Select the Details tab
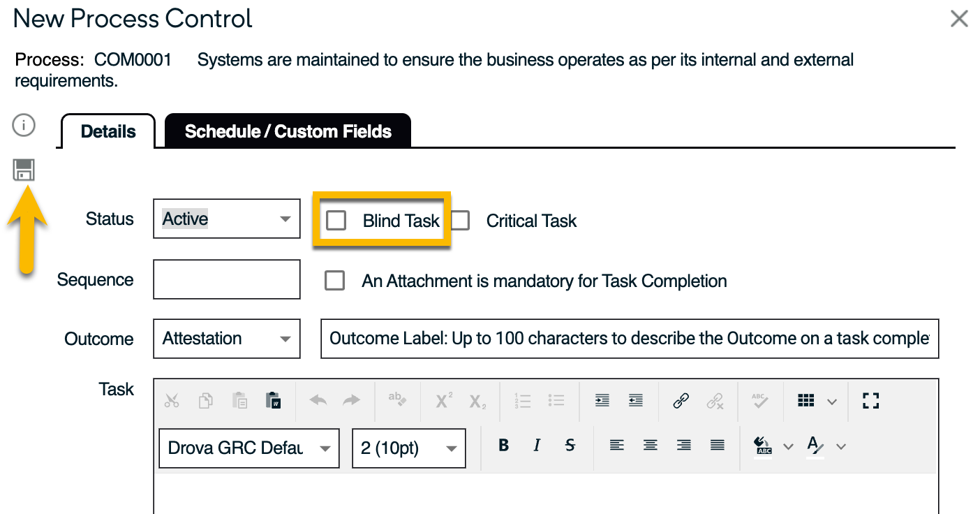 (108, 131)
